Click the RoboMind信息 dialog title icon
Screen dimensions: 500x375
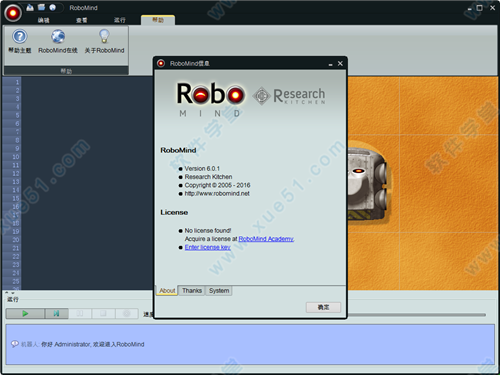(x=161, y=63)
